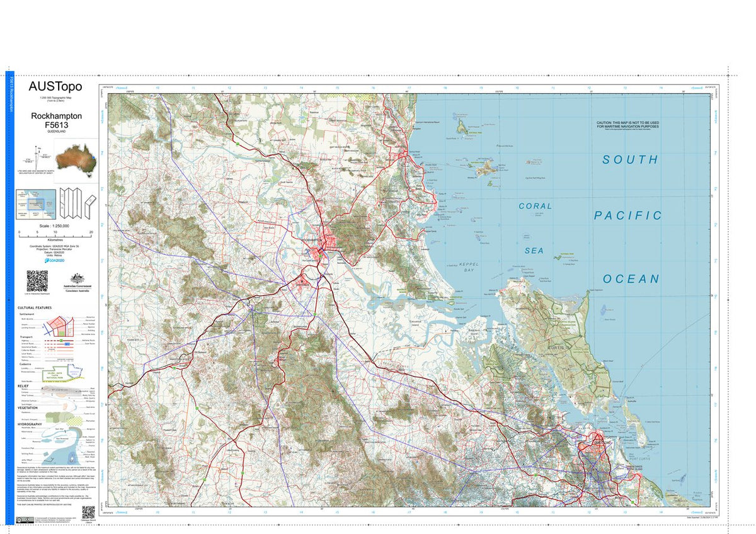Click the CORAL sea label
756x534 pixels.
(x=535, y=206)
